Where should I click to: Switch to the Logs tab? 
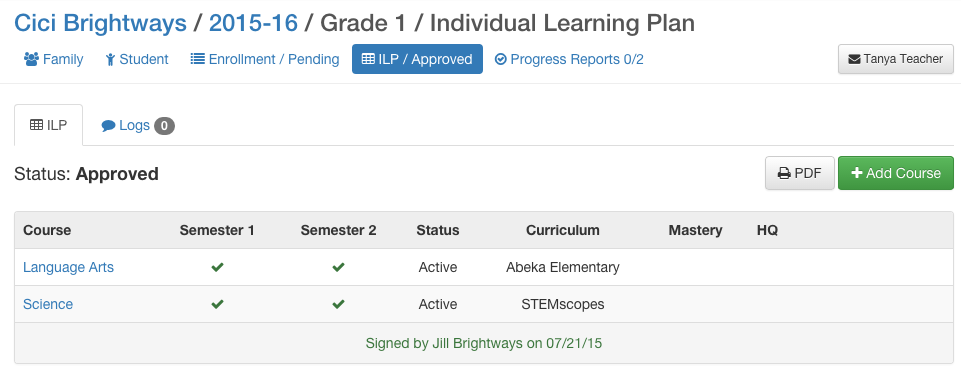pos(138,125)
